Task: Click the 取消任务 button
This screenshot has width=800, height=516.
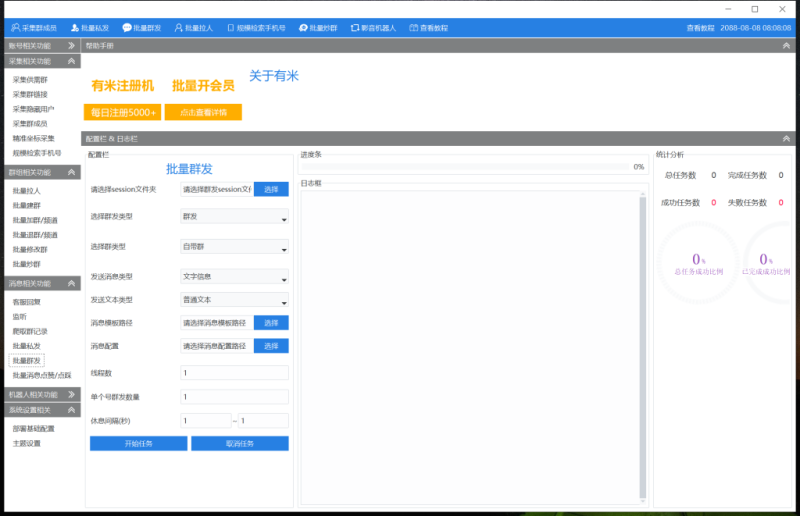Action: point(240,444)
